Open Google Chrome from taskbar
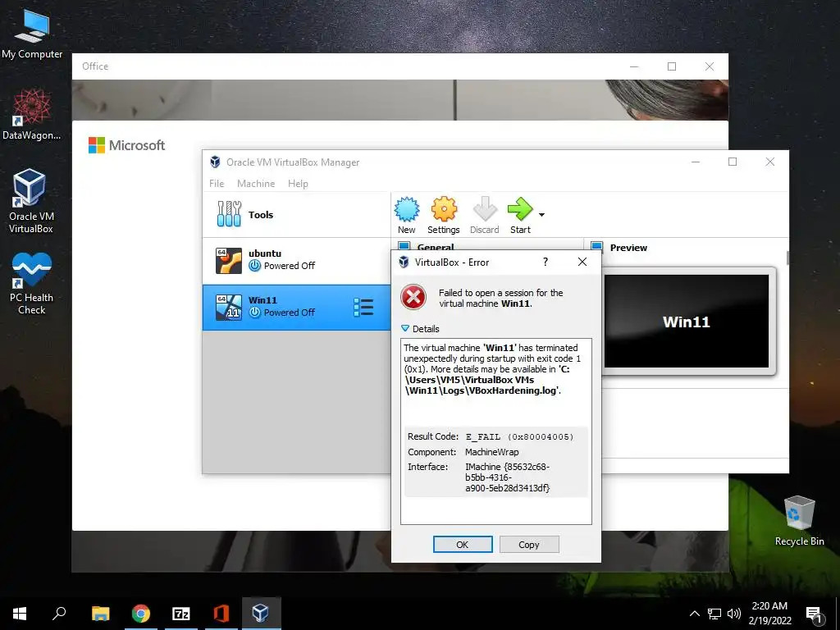Viewport: 840px width, 630px height. click(141, 614)
